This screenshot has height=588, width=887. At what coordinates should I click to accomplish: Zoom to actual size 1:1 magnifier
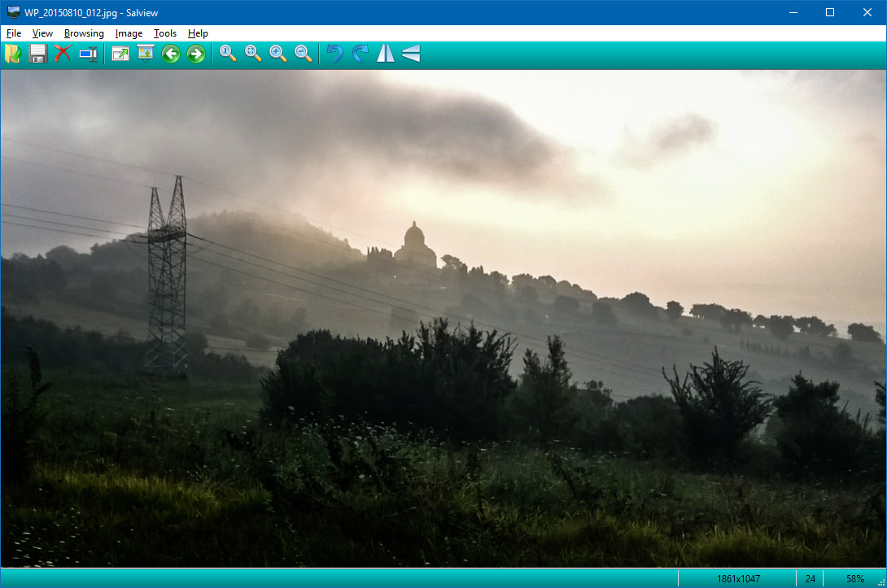point(229,54)
